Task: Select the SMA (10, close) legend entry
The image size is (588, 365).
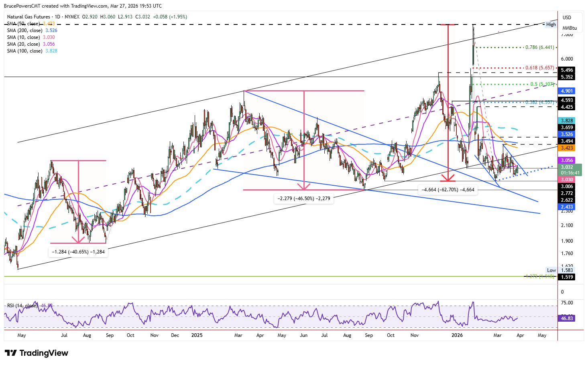Action: pyautogui.click(x=31, y=37)
